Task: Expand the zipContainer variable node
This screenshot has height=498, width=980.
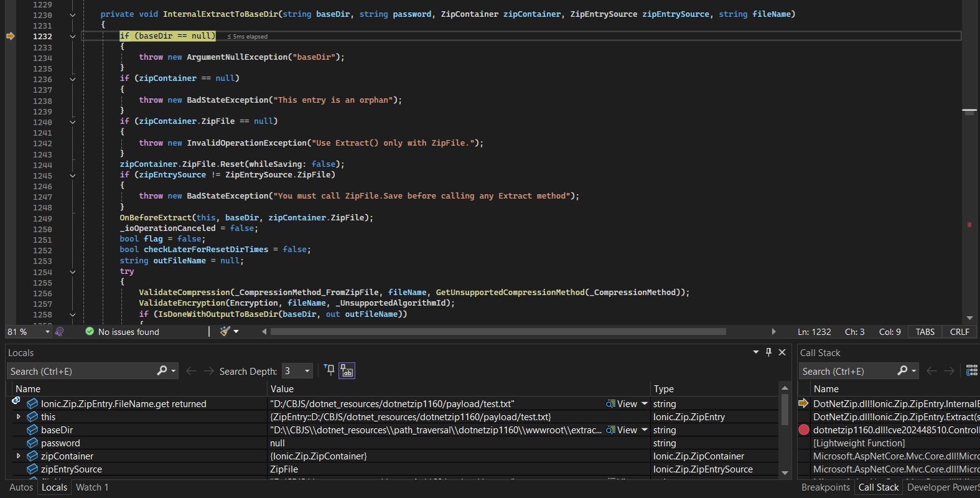Action: coord(18,456)
